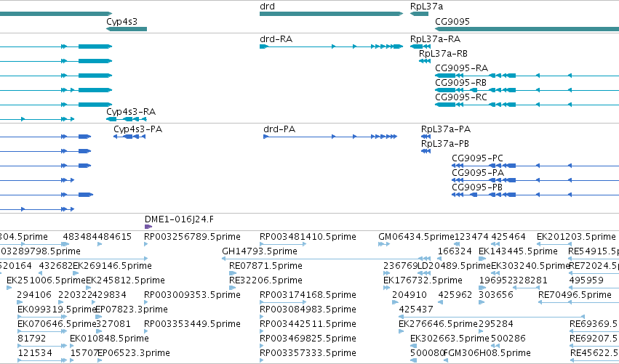The height and width of the screenshot is (364, 619).
Task: Click the 204910 feature label
Action: [410, 296]
